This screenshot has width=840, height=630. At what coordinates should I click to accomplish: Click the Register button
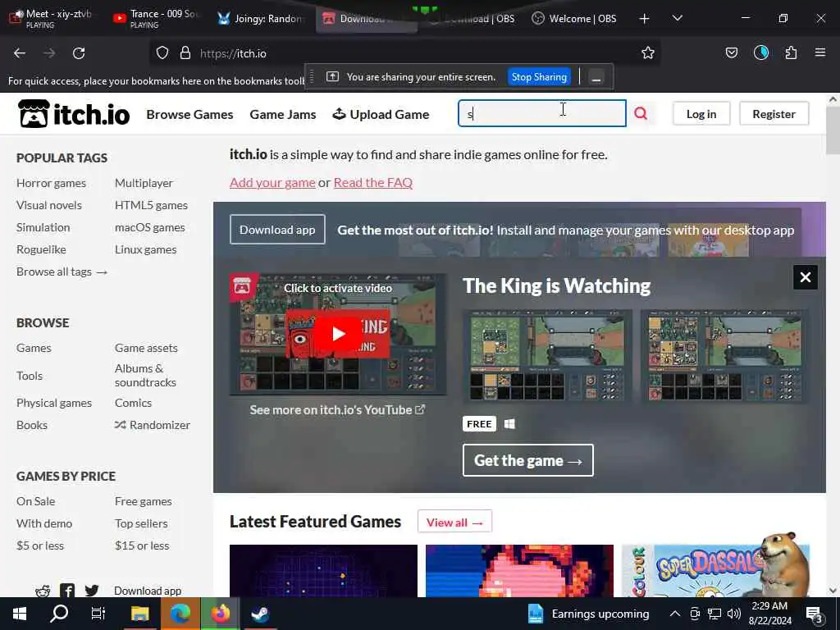[x=774, y=113]
